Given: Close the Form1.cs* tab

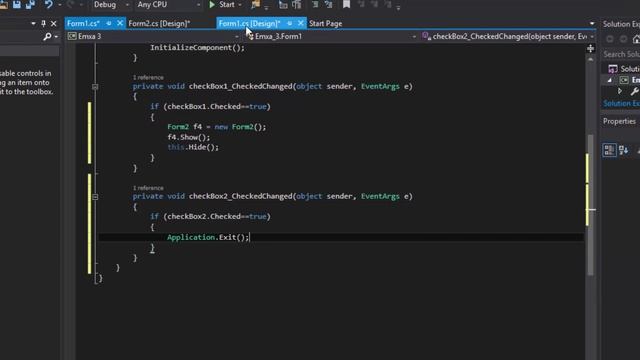Looking at the screenshot, I should pyautogui.click(x=120, y=24).
